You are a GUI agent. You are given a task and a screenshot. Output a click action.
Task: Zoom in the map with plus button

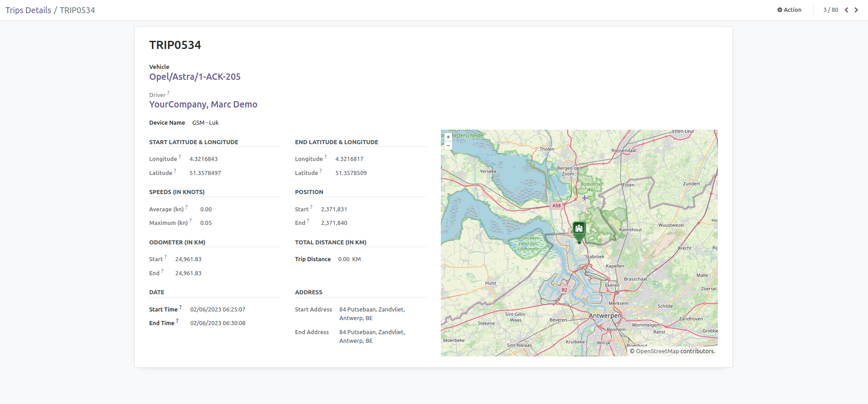448,137
